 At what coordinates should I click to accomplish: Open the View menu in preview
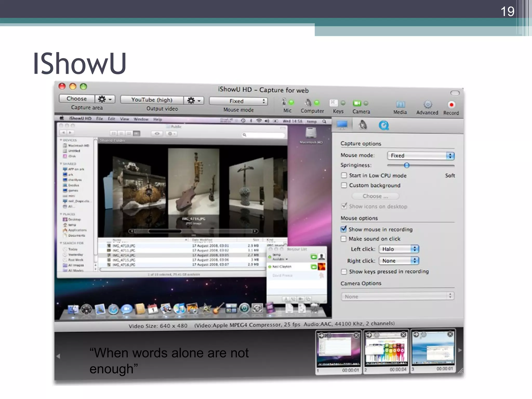point(124,119)
